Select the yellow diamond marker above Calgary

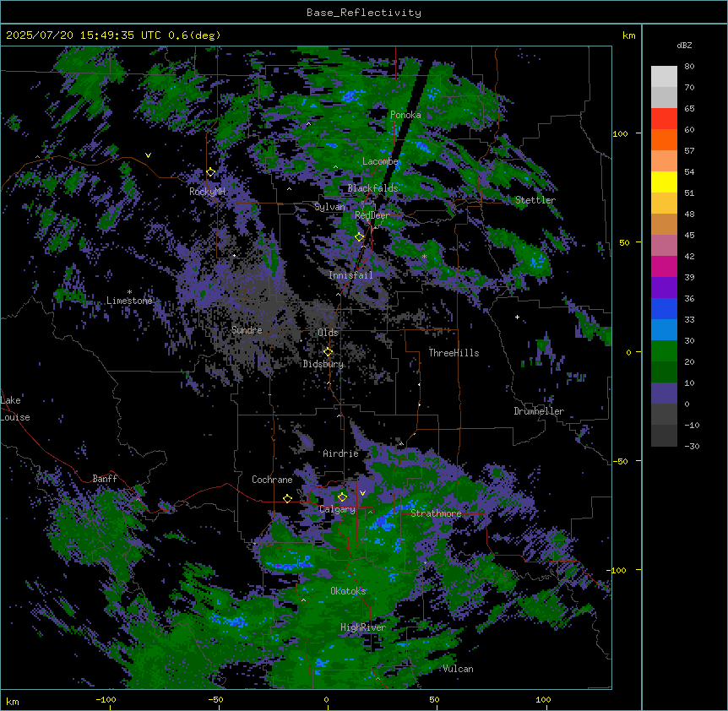click(342, 497)
